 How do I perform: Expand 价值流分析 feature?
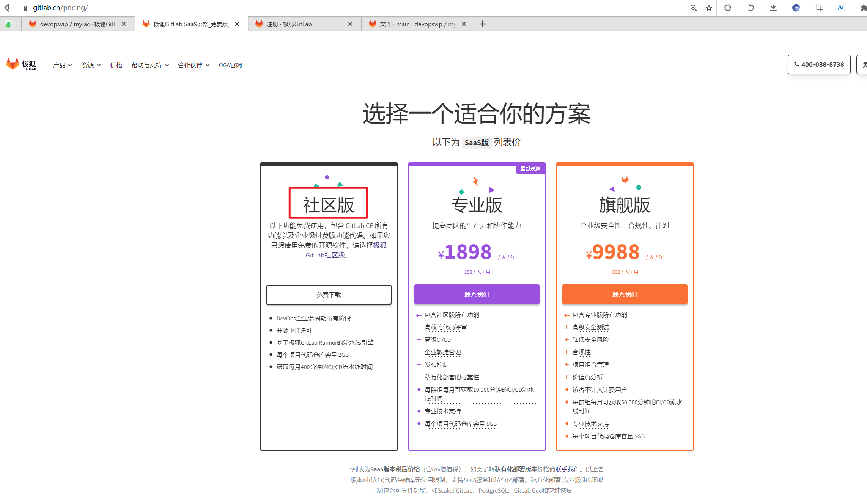pyautogui.click(x=587, y=377)
